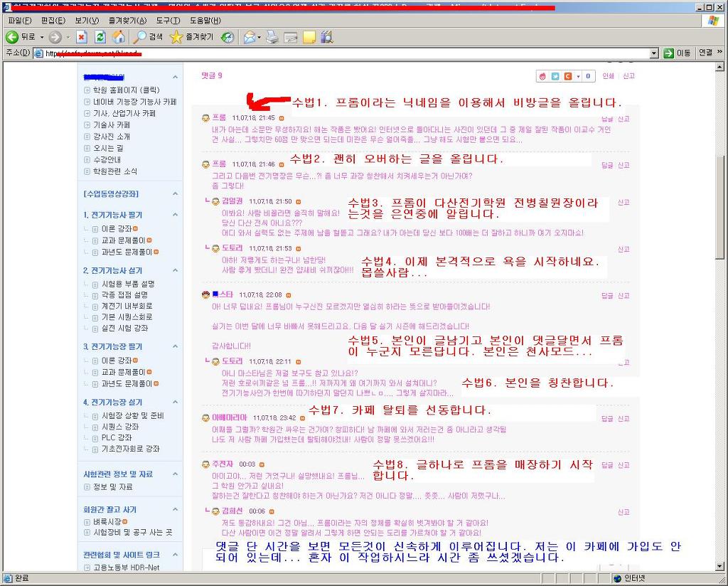Open the 파일(F) menu
Viewport: 728px width, 586px height.
19,21
